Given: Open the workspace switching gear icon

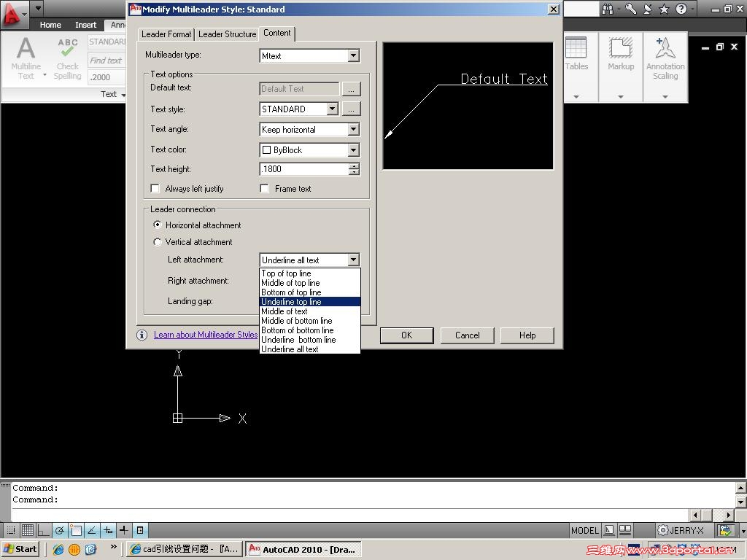Looking at the screenshot, I should pos(662,530).
